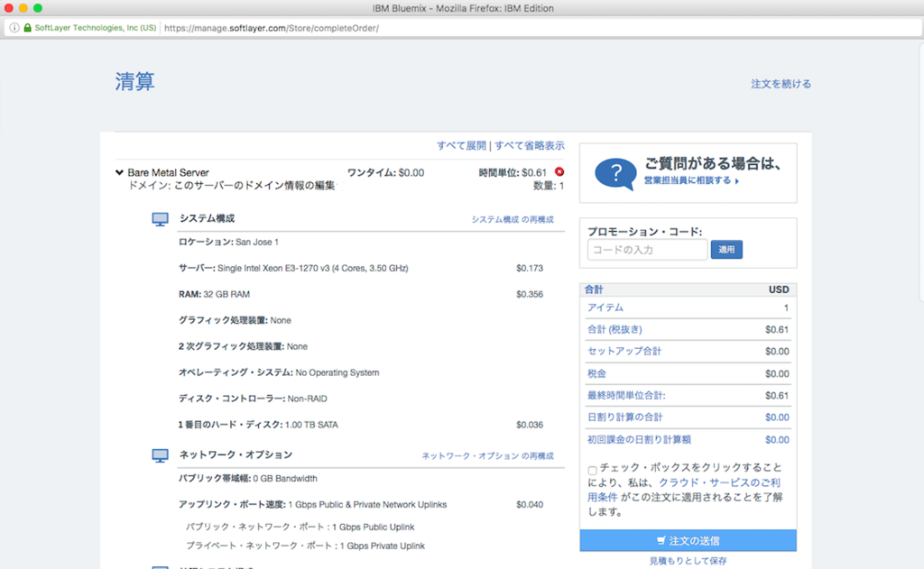The height and width of the screenshot is (569, 924).
Task: Click the 2 次グラフィック処理装置: None row
Action: pos(243,346)
